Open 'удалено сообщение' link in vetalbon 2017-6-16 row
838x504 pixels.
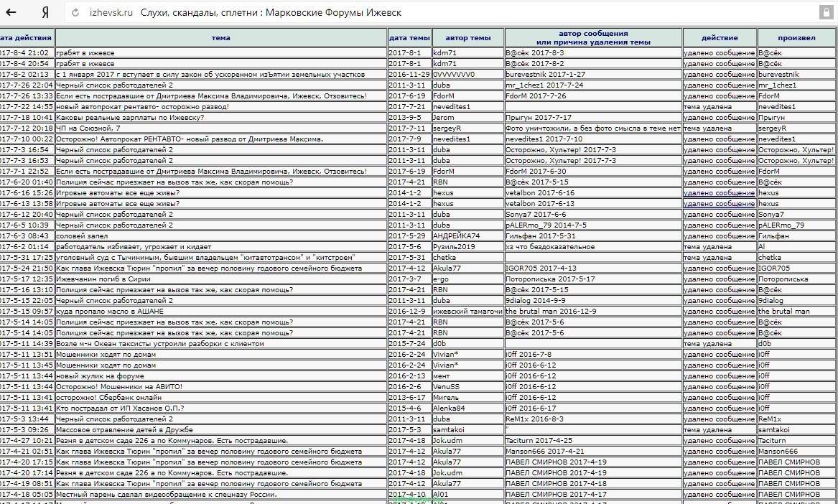click(x=719, y=193)
